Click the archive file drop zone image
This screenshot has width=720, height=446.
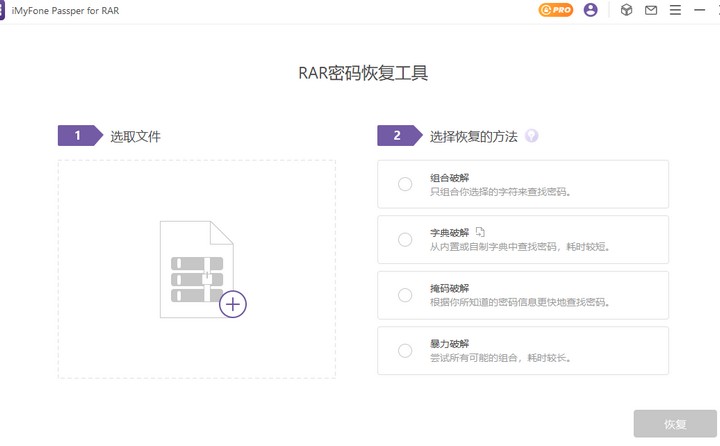[x=197, y=269]
